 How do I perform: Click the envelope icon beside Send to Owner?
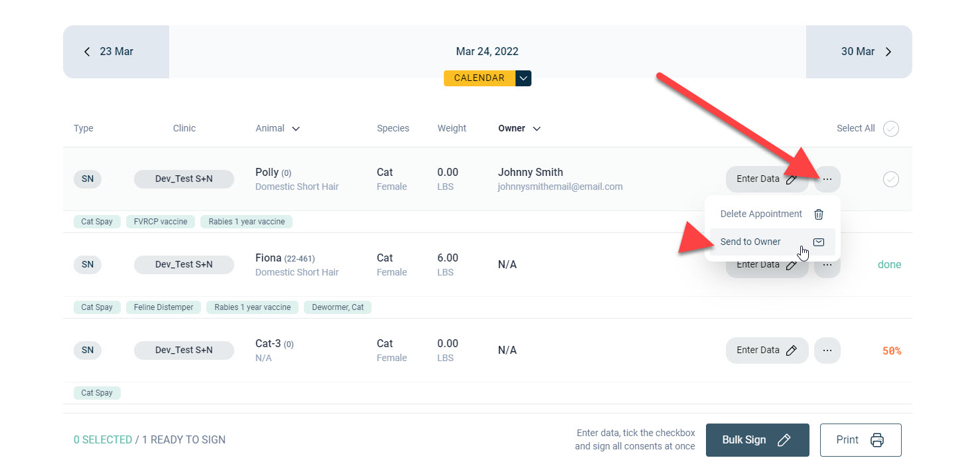point(819,242)
